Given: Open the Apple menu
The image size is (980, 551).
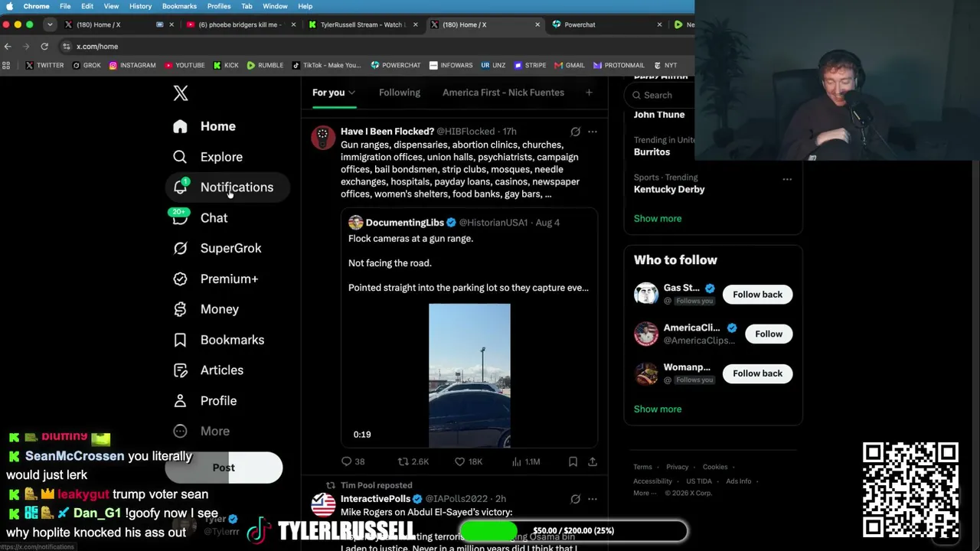Looking at the screenshot, I should [x=9, y=6].
